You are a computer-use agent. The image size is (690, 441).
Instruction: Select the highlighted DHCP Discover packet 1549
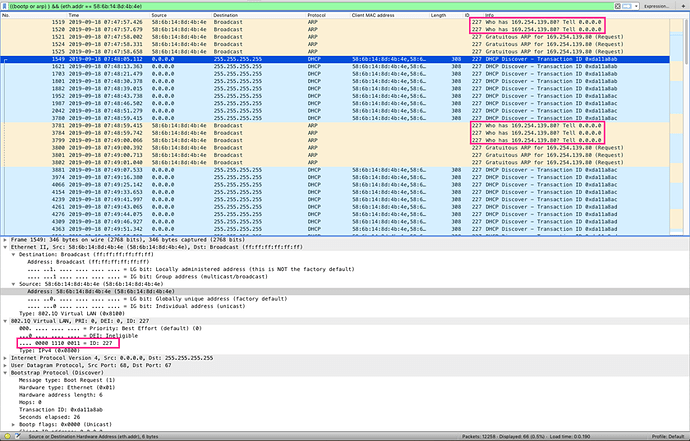click(x=300, y=59)
